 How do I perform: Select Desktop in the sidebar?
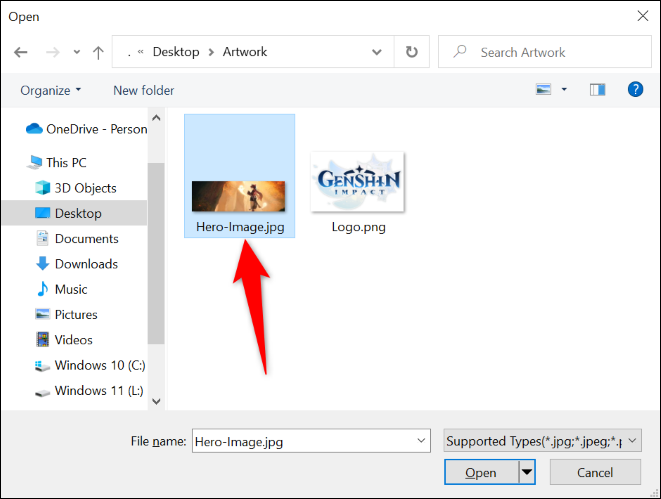tap(75, 213)
